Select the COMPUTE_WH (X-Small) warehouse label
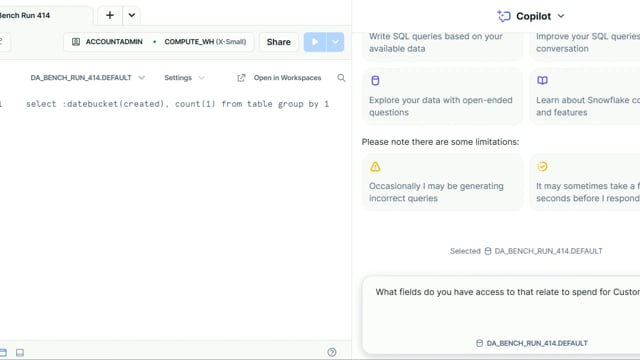The image size is (640, 360). click(x=205, y=42)
